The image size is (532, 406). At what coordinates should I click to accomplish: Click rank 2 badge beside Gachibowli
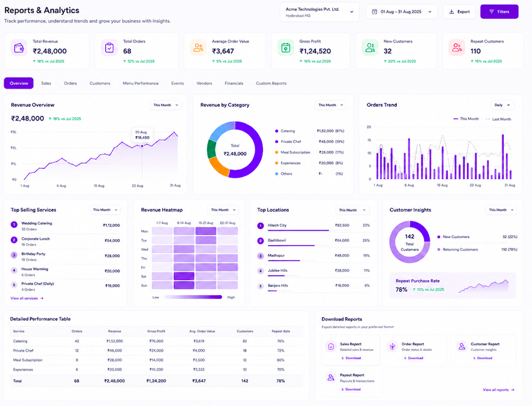click(x=261, y=241)
